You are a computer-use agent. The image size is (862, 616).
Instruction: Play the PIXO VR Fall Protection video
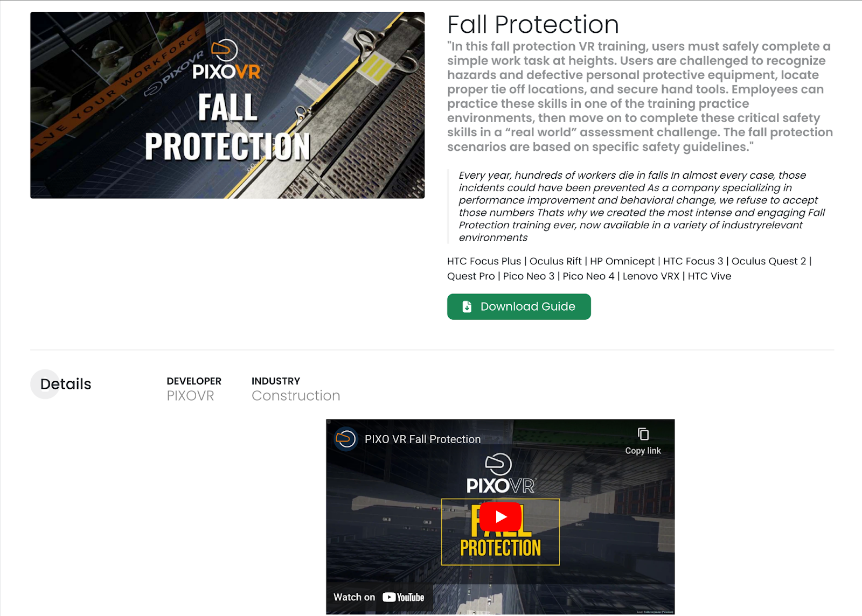pyautogui.click(x=500, y=517)
